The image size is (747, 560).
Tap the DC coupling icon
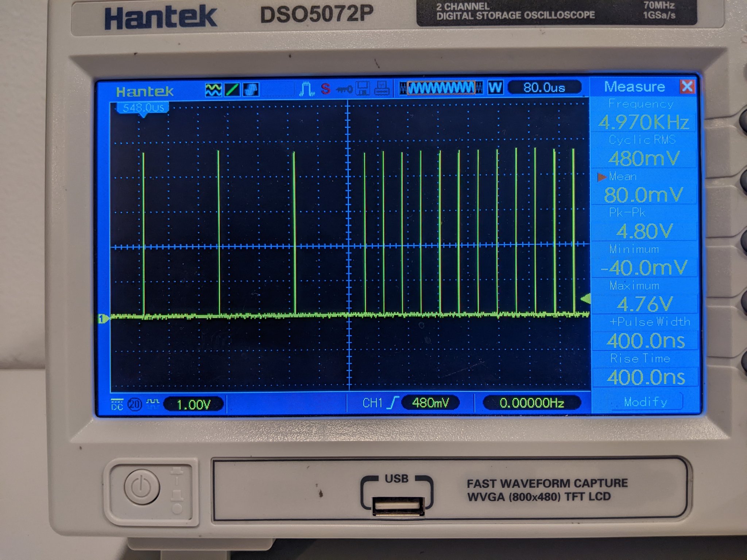click(117, 404)
